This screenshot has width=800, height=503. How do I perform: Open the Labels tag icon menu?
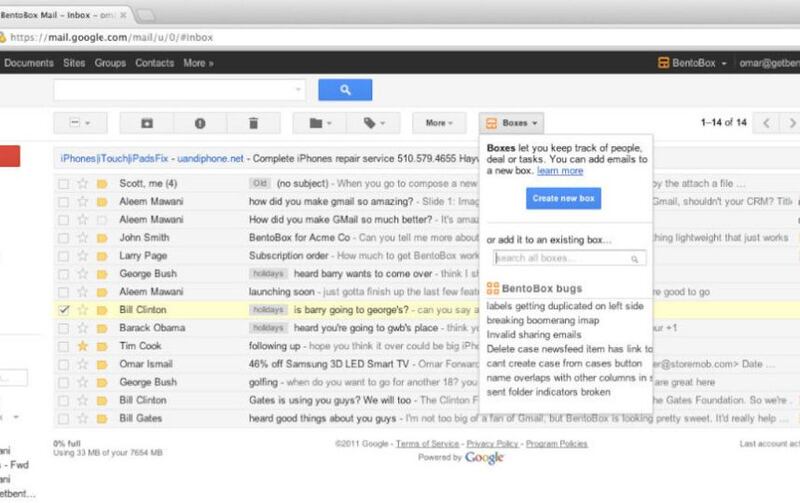373,123
